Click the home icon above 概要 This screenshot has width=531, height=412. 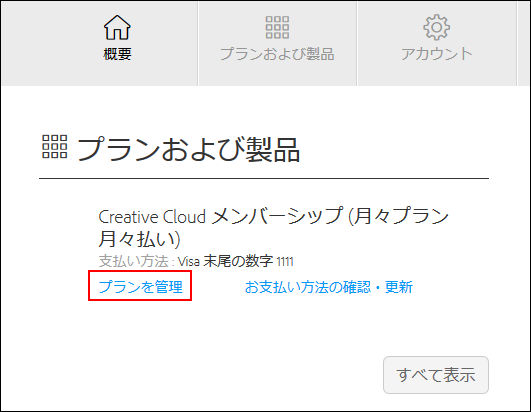[117, 27]
